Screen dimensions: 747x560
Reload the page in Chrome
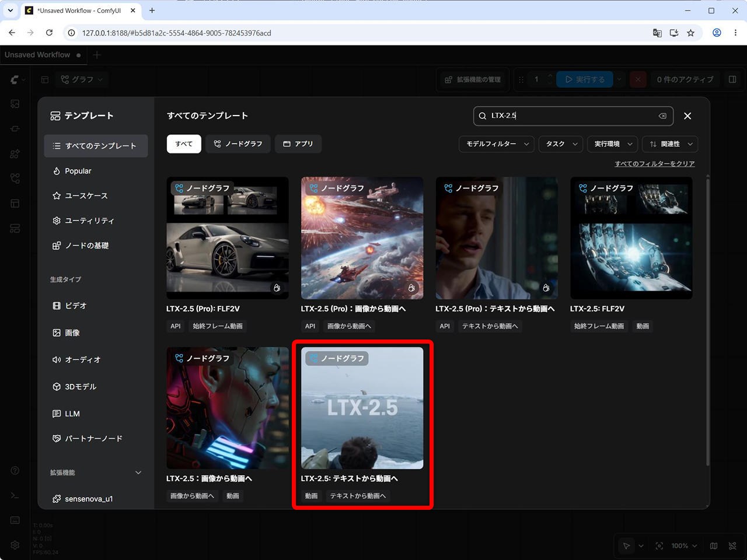click(x=49, y=33)
